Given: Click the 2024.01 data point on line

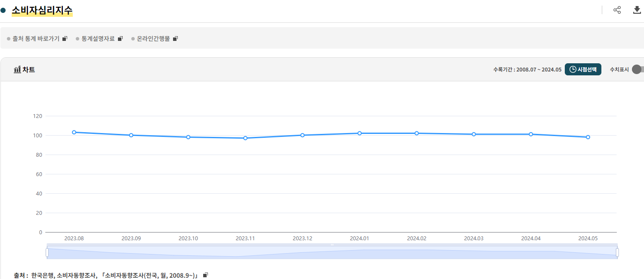Looking at the screenshot, I should [x=359, y=133].
